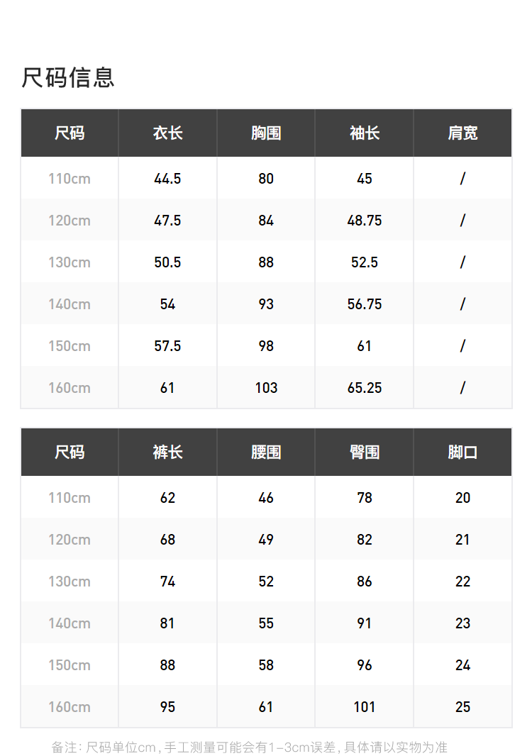532x756 pixels.
Task: Select the 袖长 column header
Action: [365, 133]
